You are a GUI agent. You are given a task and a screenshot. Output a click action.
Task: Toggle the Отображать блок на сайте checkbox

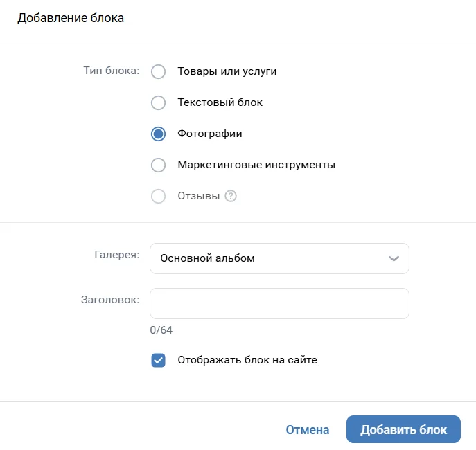(x=159, y=360)
